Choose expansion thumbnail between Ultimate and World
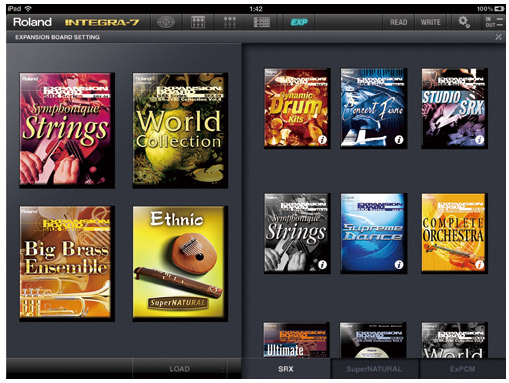The image size is (509, 383). (372, 340)
